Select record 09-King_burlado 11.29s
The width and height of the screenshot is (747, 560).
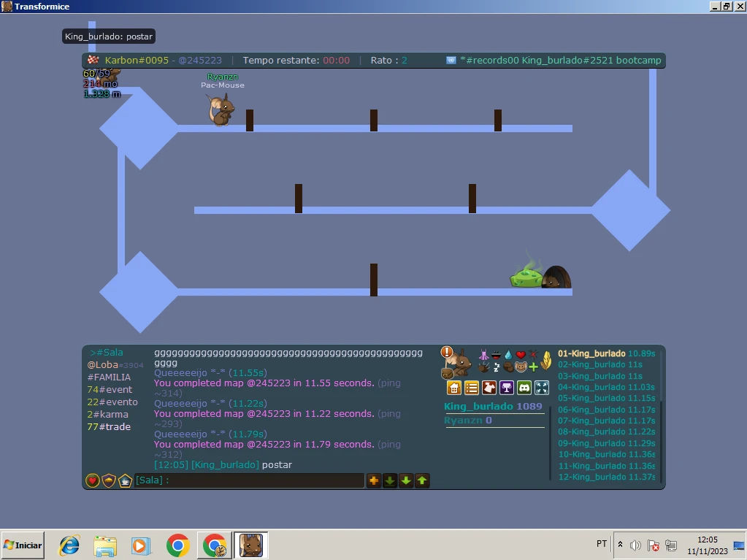(607, 443)
